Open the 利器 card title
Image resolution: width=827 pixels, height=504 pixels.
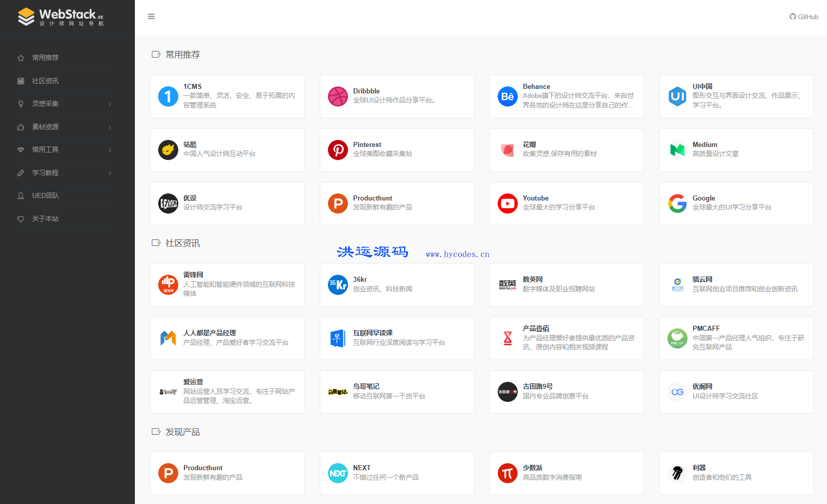[x=699, y=468]
